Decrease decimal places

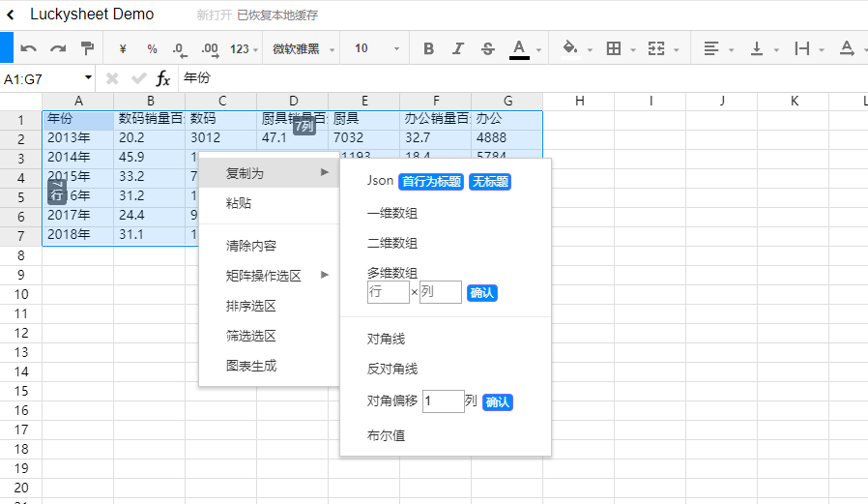click(180, 49)
